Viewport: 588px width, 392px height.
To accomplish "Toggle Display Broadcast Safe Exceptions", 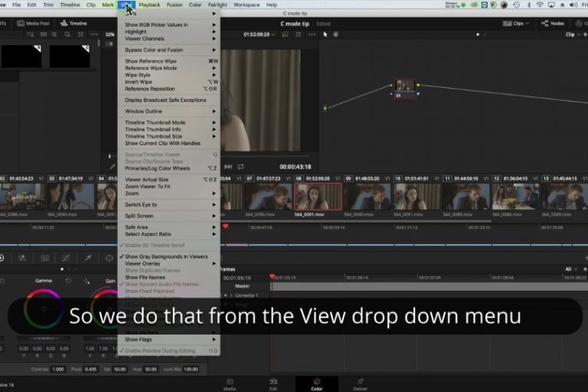I will coord(168,100).
